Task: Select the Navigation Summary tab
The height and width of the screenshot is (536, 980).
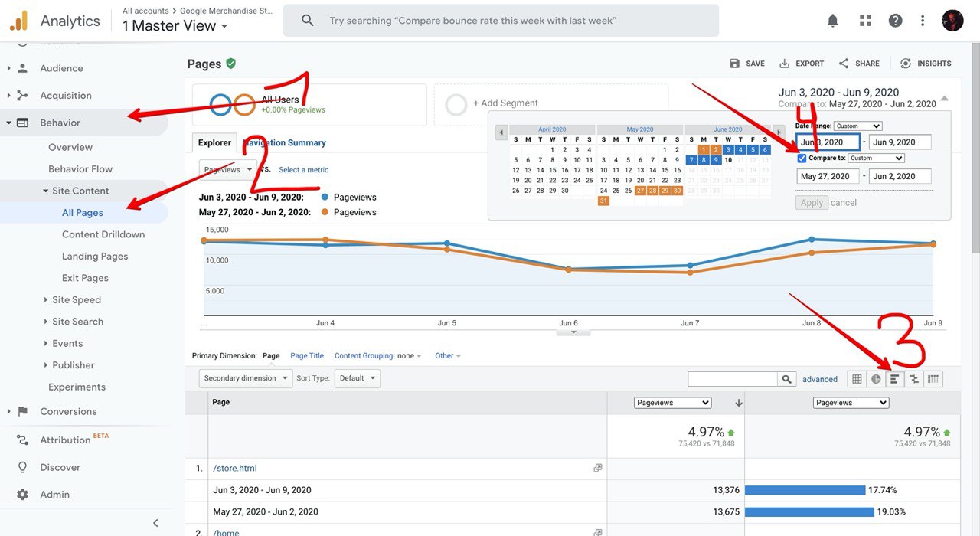Action: [285, 142]
